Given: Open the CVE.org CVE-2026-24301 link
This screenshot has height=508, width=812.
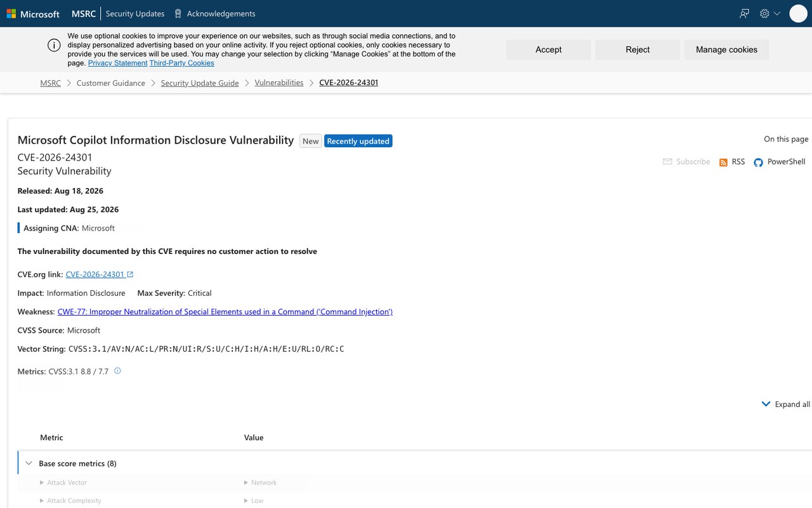Looking at the screenshot, I should point(95,274).
